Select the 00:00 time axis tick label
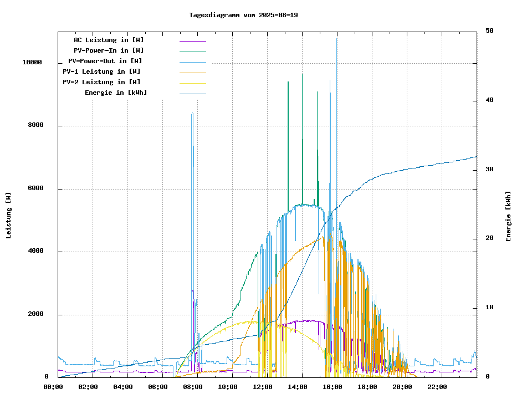The width and height of the screenshot is (532, 399). (53, 387)
